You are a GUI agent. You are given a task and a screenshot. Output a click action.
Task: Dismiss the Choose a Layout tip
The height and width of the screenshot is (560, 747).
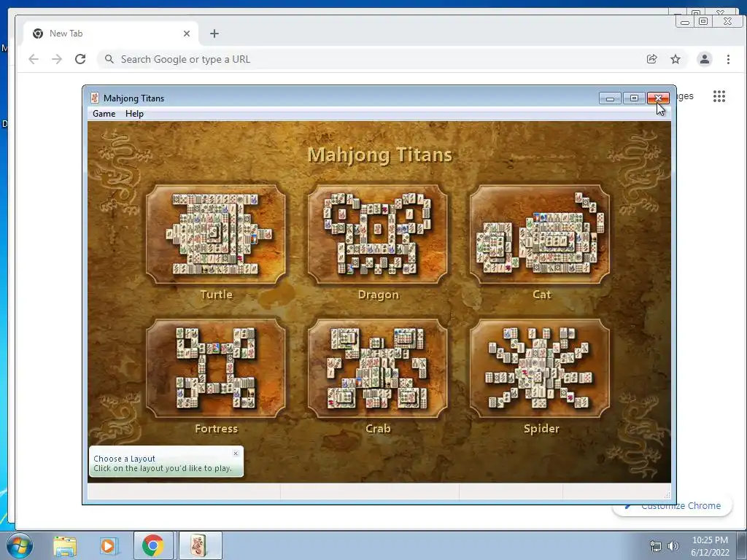pyautogui.click(x=236, y=454)
